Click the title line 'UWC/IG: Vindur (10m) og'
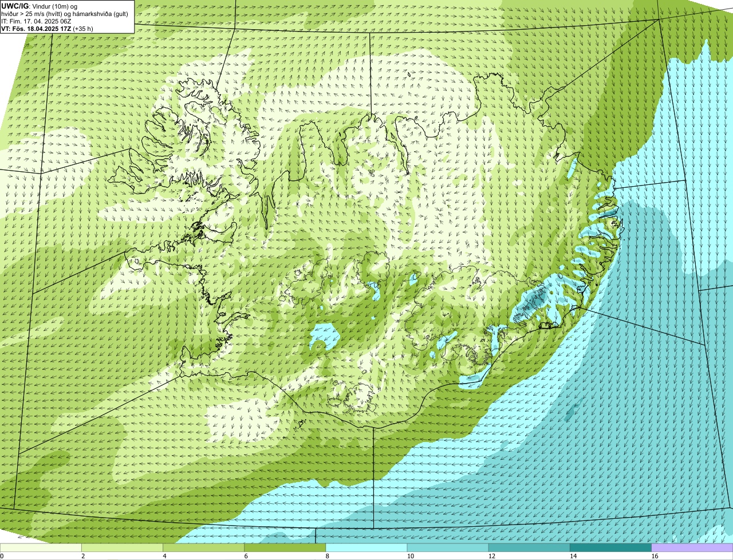Screen dimensions: 733x560 pos(39,6)
